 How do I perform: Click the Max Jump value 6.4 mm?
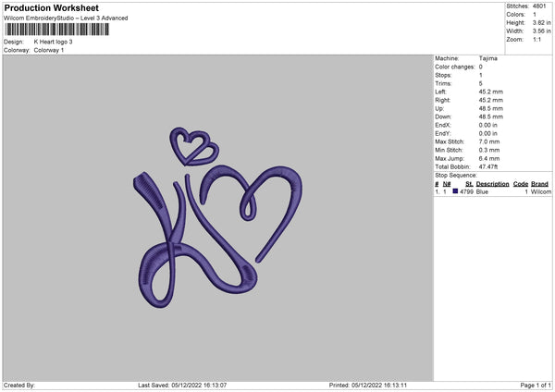pos(489,158)
